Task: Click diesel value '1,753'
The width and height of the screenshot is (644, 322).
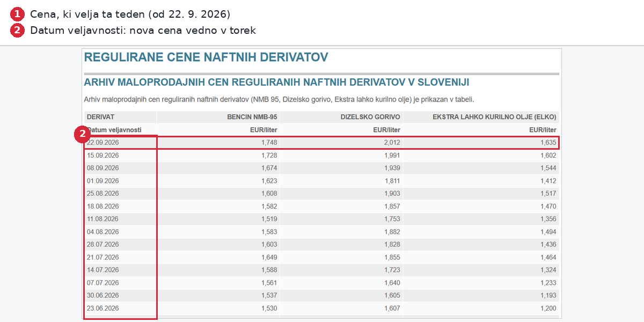Action: [x=392, y=219]
